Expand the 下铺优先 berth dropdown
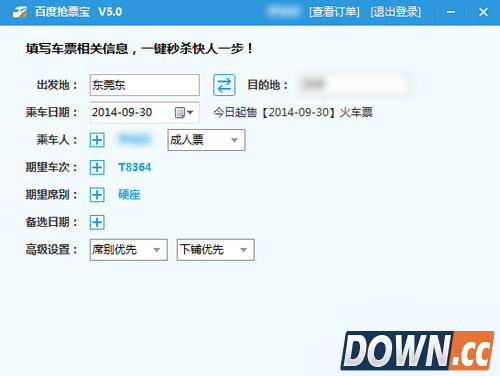Image resolution: width=500 pixels, height=376 pixels. pyautogui.click(x=216, y=250)
